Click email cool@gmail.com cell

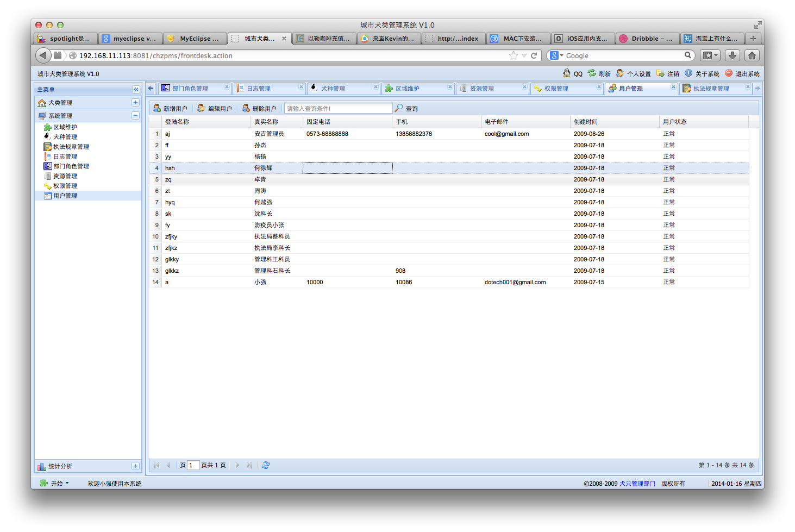click(x=506, y=134)
